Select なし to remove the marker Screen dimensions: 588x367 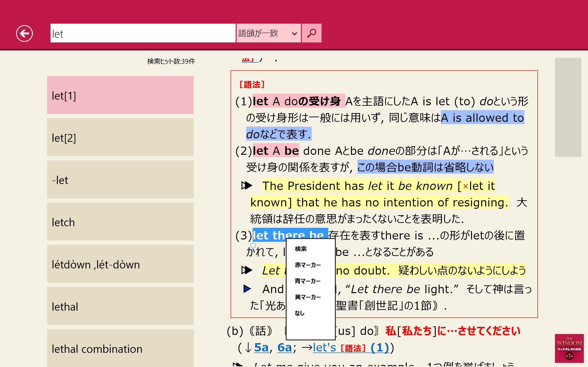point(300,313)
